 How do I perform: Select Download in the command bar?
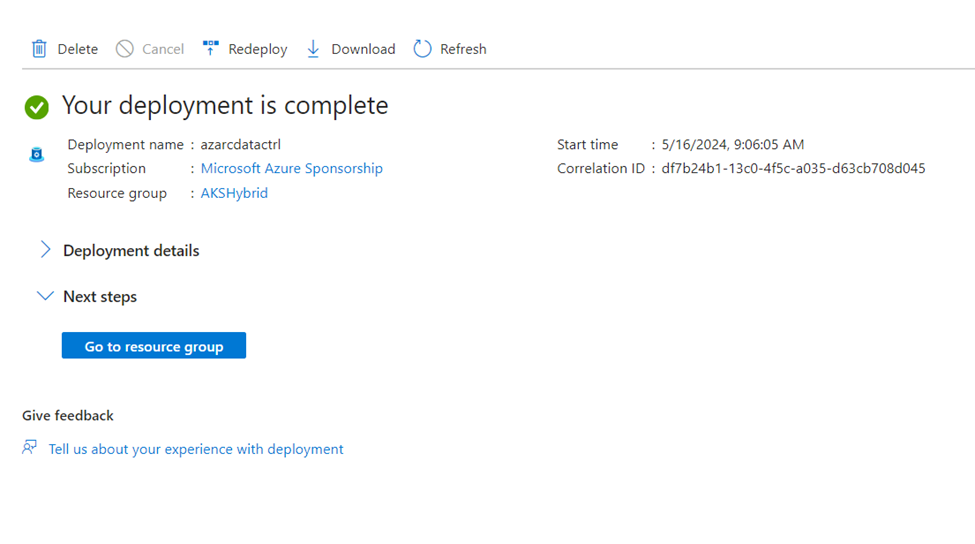(363, 49)
